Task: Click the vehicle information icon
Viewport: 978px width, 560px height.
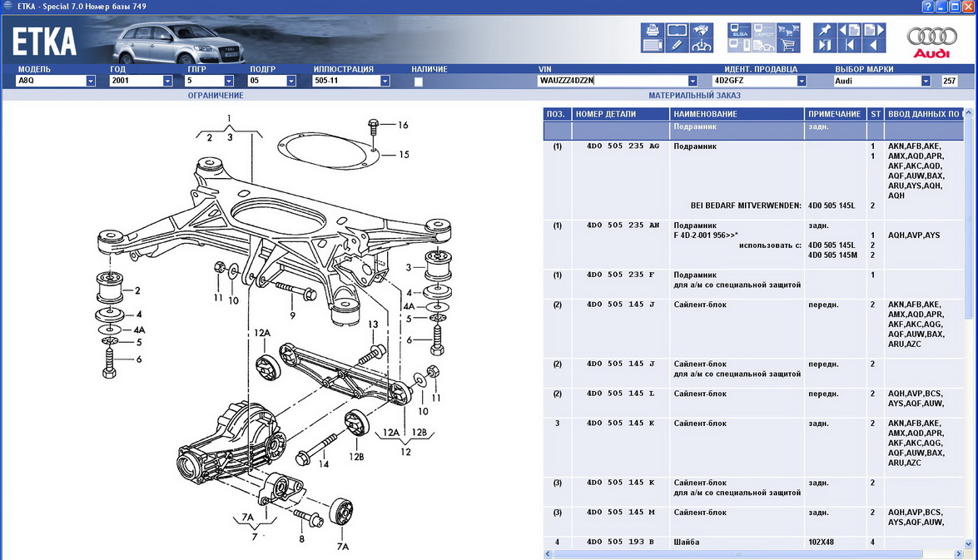Action: pos(702,46)
